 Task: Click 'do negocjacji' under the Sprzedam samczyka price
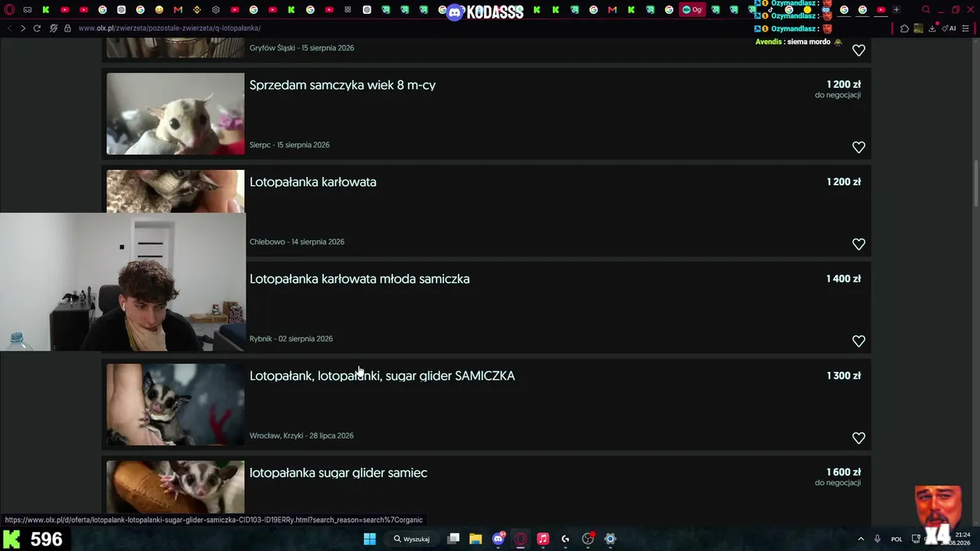point(838,95)
